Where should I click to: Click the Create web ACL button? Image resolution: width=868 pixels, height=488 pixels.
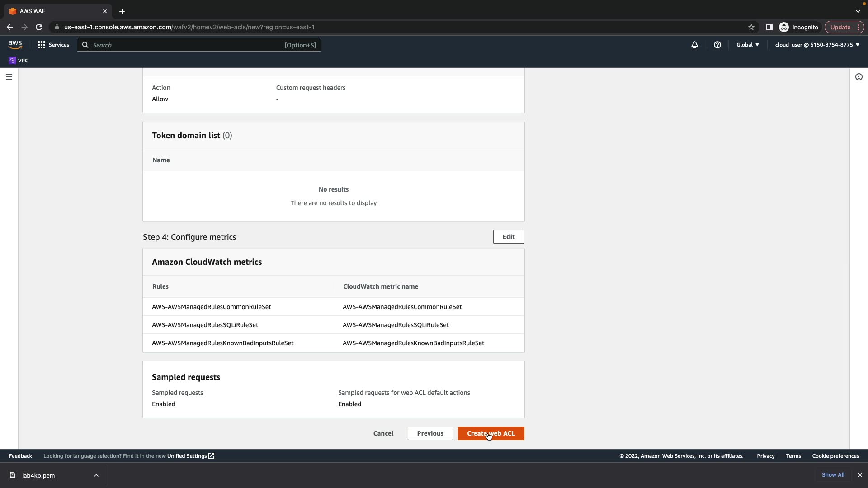click(491, 433)
